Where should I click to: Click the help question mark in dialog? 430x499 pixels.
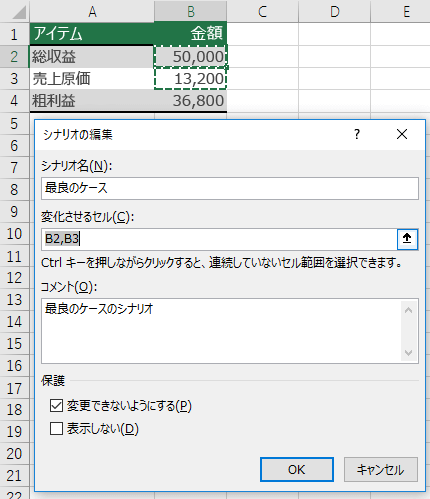(357, 134)
